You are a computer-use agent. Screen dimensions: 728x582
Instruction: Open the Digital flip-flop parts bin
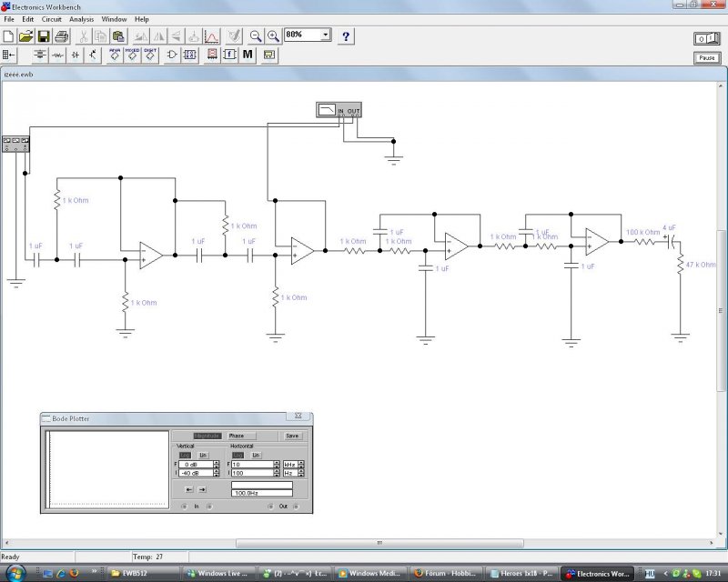coord(190,55)
